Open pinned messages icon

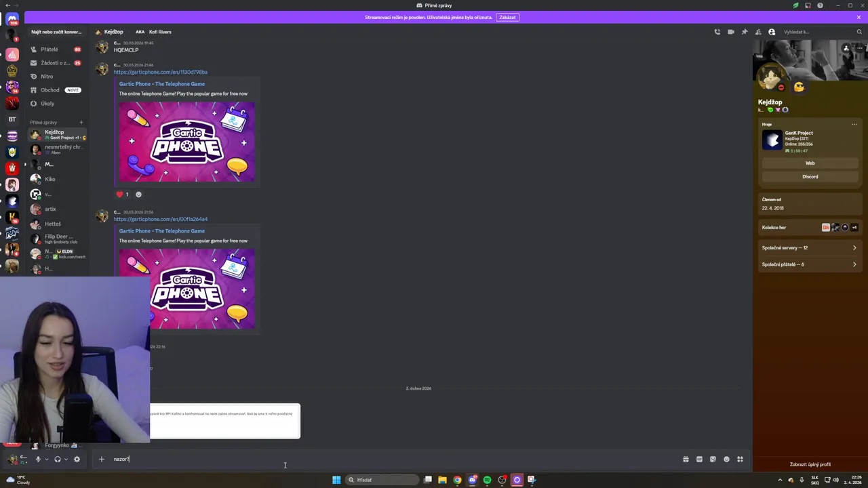[745, 32]
